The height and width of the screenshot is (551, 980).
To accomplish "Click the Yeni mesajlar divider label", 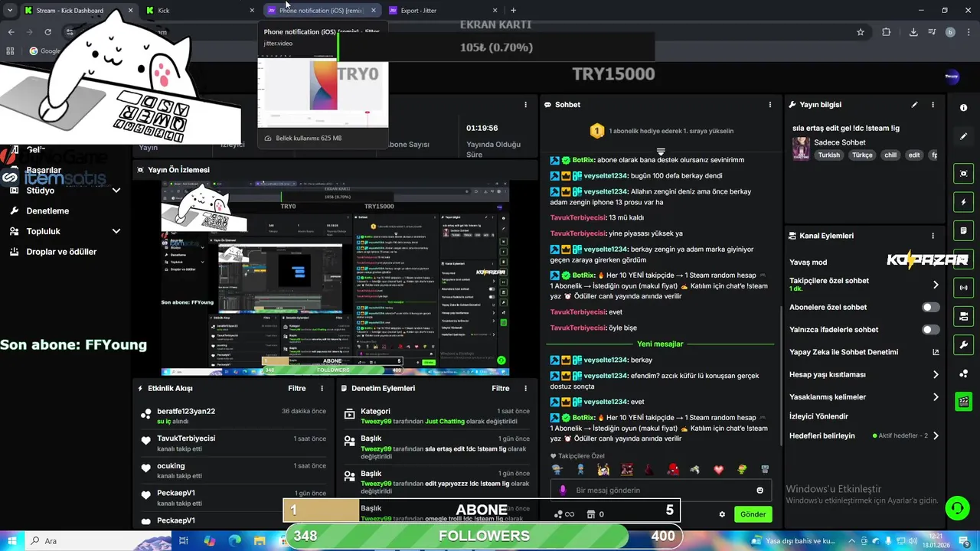I will (x=660, y=344).
